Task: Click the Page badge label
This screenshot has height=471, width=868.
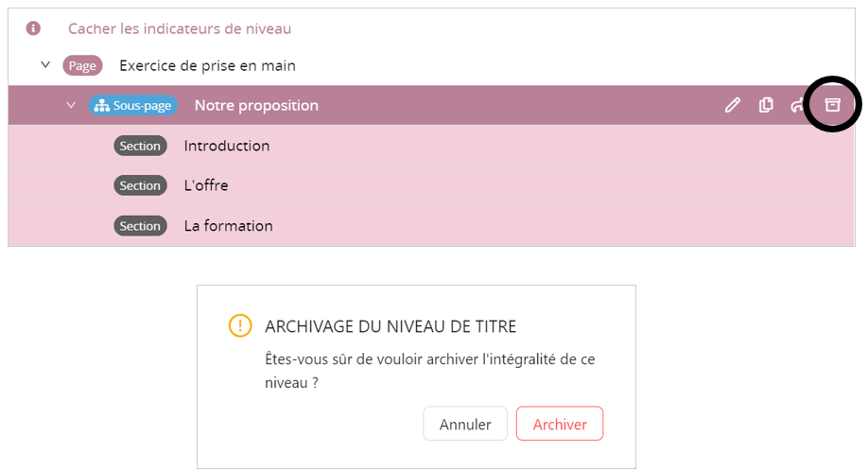Action: point(82,66)
